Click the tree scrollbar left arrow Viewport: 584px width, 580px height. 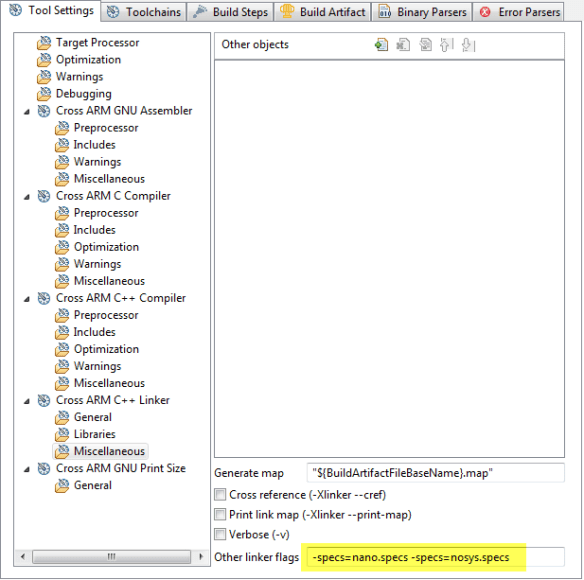pos(23,557)
